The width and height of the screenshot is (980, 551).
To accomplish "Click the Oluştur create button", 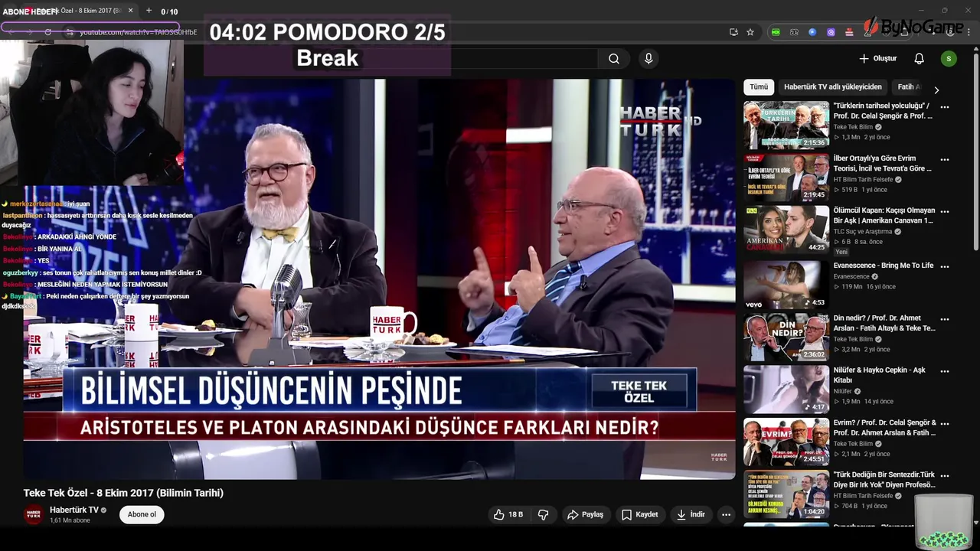I will 877,59.
